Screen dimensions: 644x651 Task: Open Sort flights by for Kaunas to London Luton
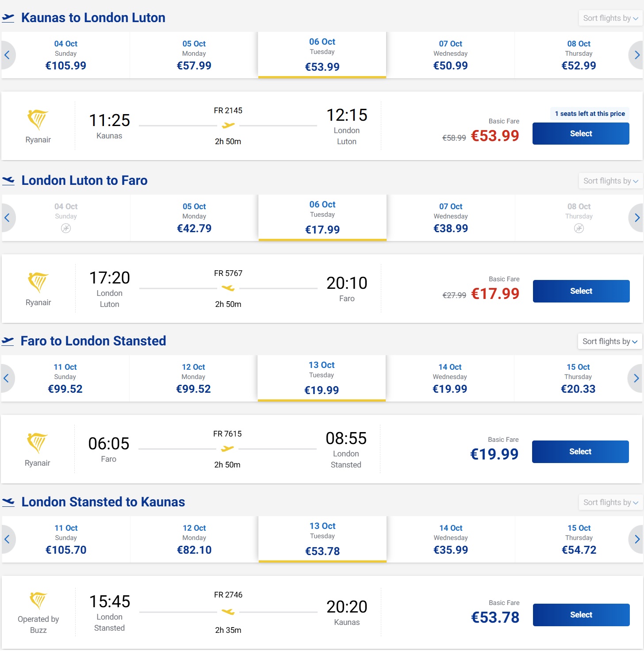pos(610,18)
